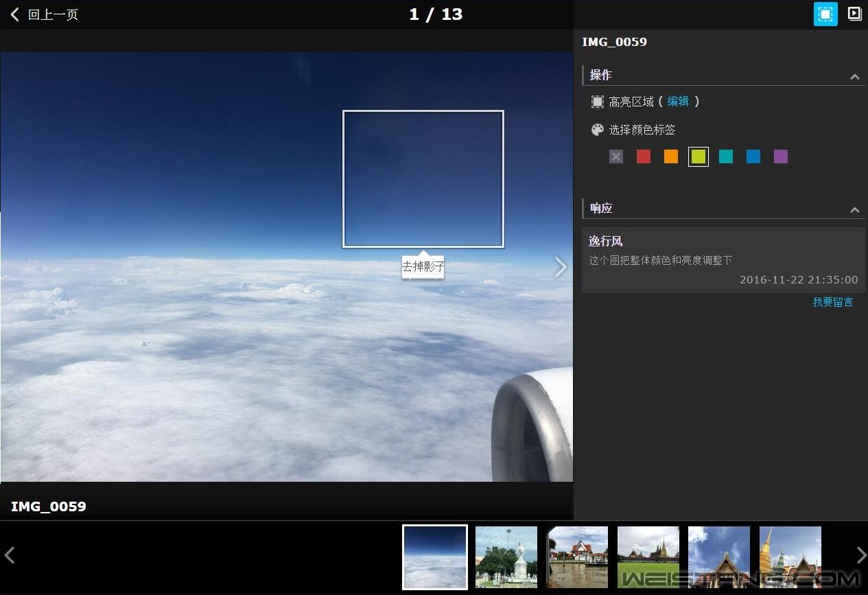This screenshot has width=868, height=595.
Task: Open the temple roof under blue sky thumbnail
Action: [719, 557]
